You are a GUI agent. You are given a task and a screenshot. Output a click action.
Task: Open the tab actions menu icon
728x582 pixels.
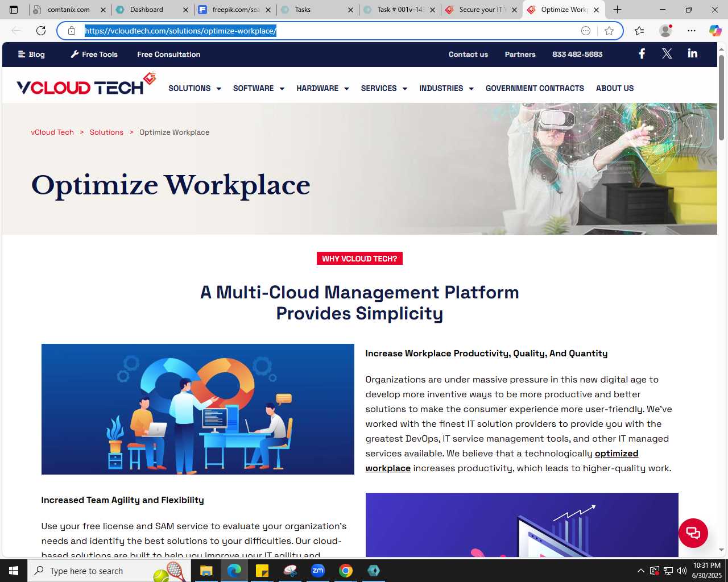tap(14, 10)
